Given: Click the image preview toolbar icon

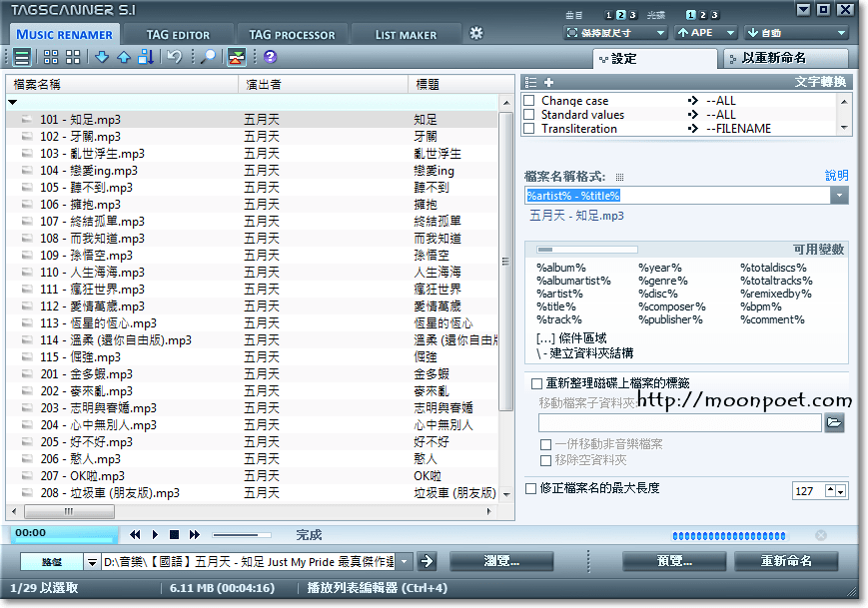Looking at the screenshot, I should pos(235,57).
